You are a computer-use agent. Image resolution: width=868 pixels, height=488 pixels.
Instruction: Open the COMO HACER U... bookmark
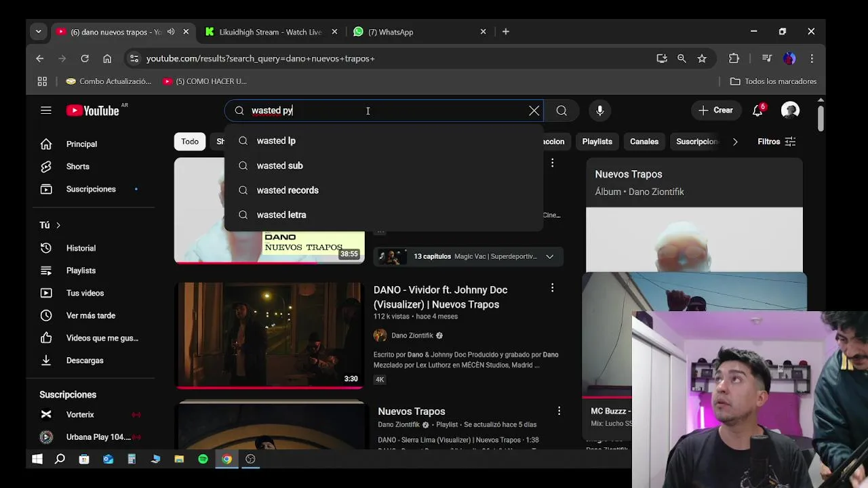(x=205, y=81)
